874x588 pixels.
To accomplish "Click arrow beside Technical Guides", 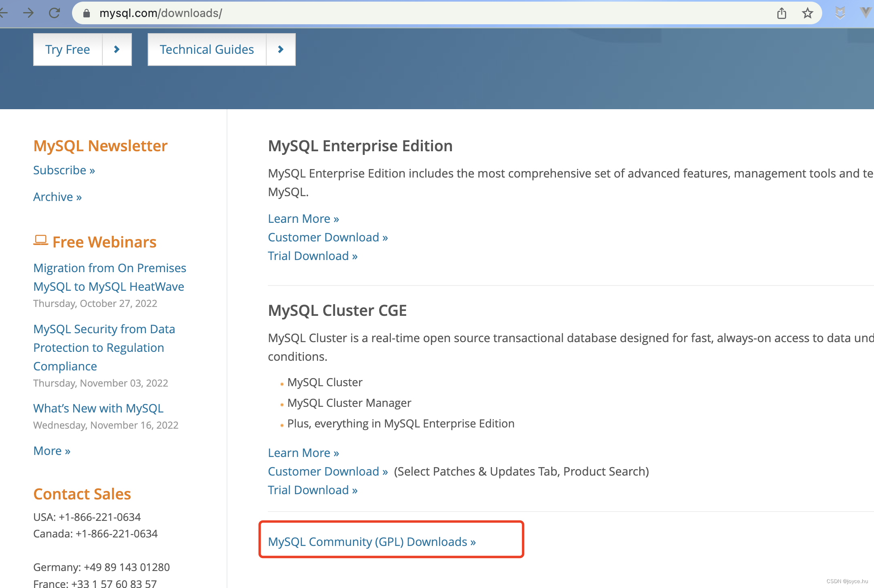I will click(281, 49).
